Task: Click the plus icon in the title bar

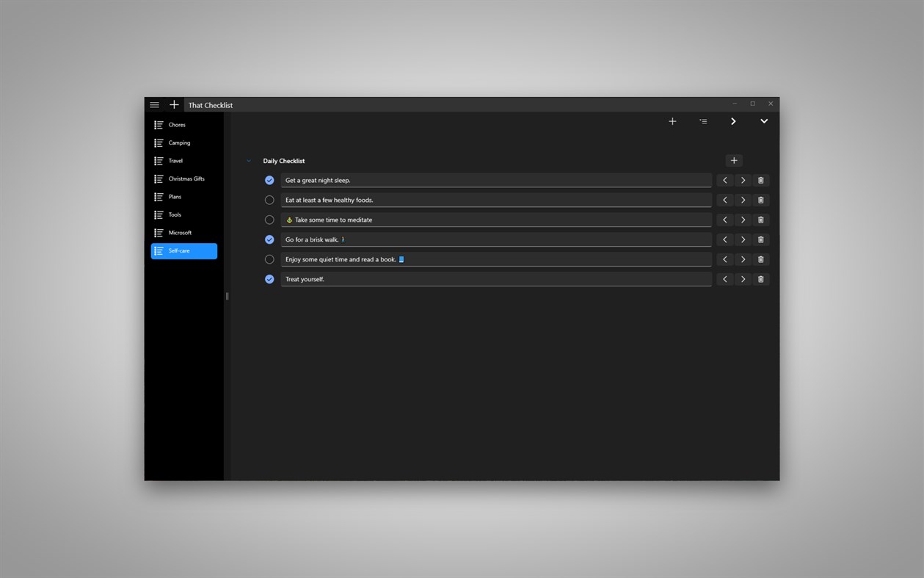Action: [x=174, y=104]
